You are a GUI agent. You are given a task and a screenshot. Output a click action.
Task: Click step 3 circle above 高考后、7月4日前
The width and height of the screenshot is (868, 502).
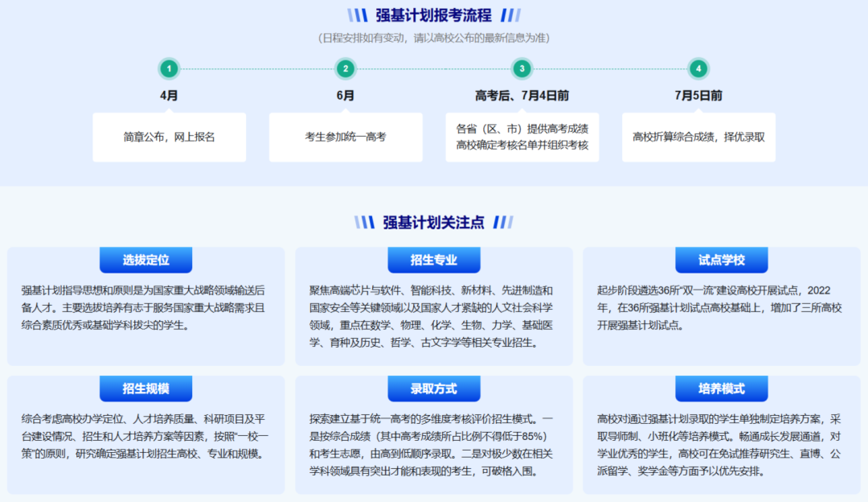tap(522, 68)
